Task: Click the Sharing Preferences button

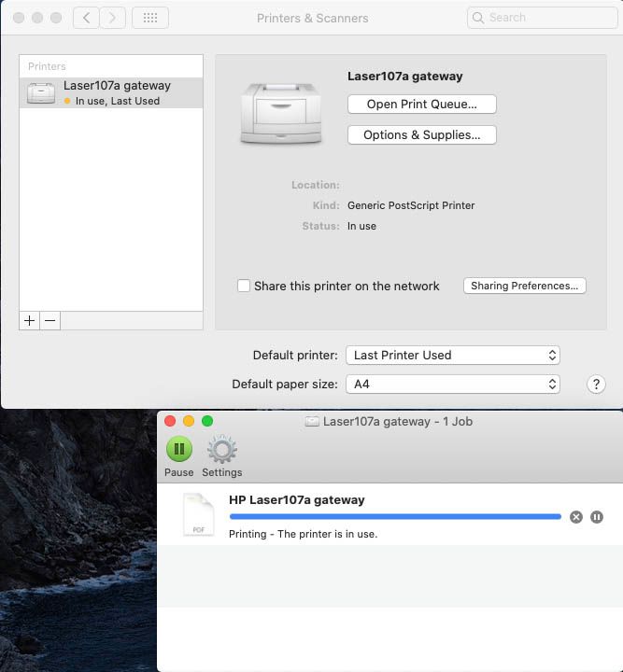Action: (524, 287)
